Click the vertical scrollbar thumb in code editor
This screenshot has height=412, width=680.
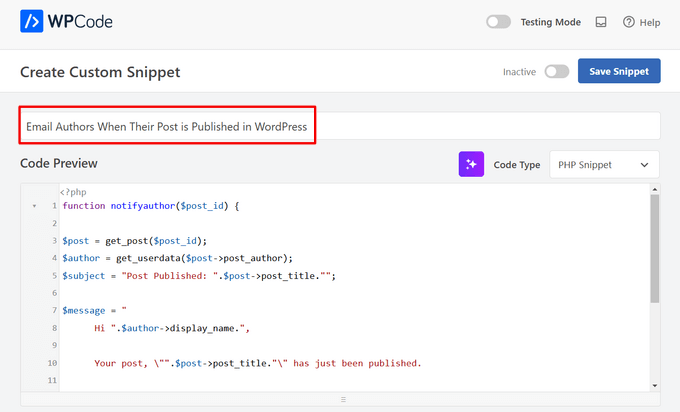pyautogui.click(x=654, y=249)
